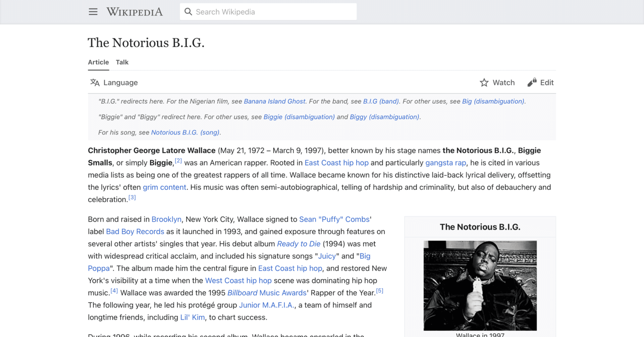The width and height of the screenshot is (644, 337).
Task: Open the Sean "Puffy" Combs link
Action: pos(334,219)
